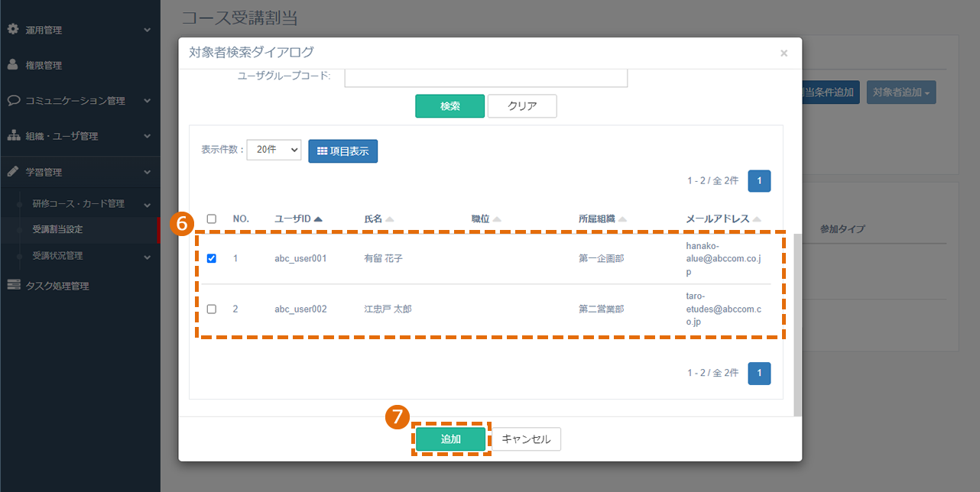Viewport: 980px width, 492px height.
Task: Sort by メールアドレス using its arrow
Action: [x=757, y=219]
